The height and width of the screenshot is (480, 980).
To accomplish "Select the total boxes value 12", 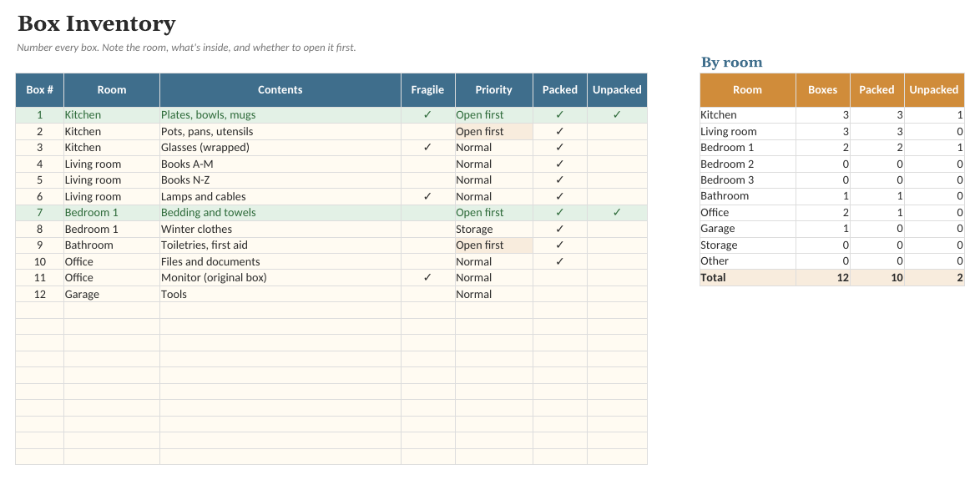I will point(822,277).
